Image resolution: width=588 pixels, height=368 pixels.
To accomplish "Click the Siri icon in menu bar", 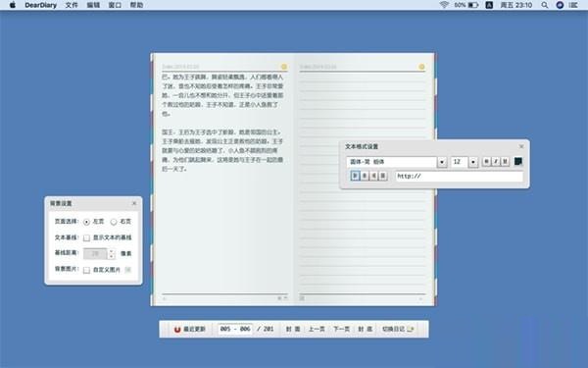I will 560,5.
